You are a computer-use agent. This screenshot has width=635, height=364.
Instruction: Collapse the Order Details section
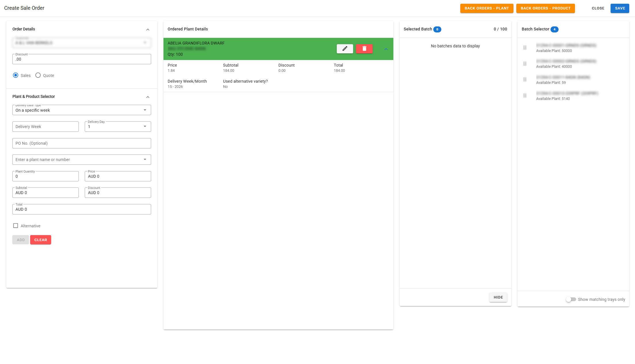tap(148, 30)
